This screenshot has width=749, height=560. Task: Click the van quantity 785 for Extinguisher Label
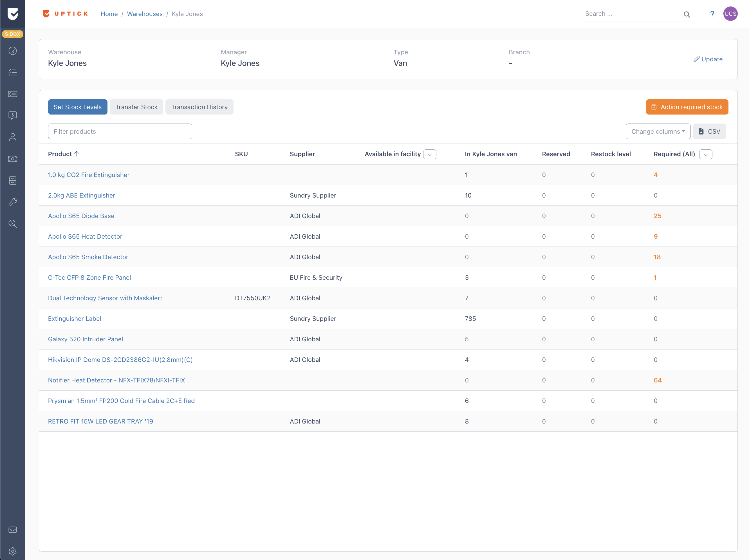coord(470,319)
